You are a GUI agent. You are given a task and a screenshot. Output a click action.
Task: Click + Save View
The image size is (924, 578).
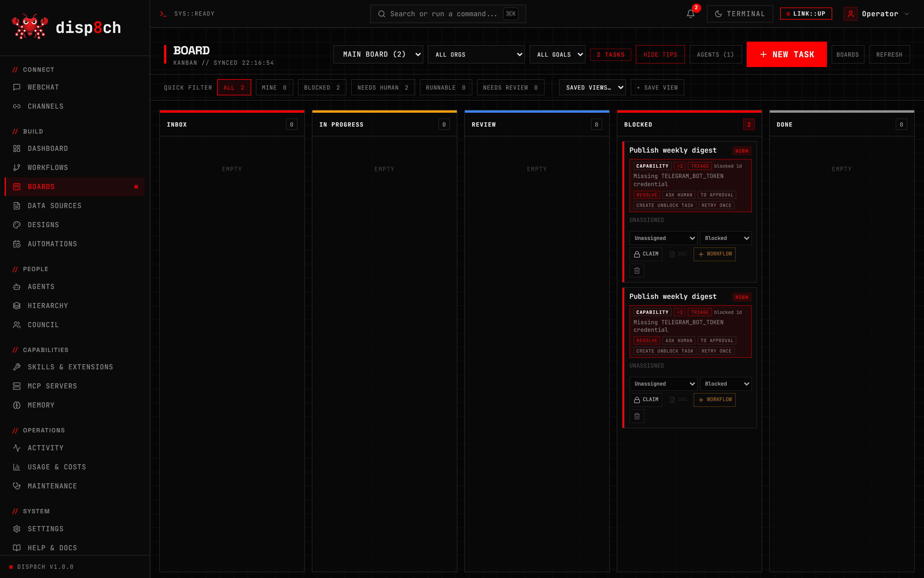(x=657, y=88)
